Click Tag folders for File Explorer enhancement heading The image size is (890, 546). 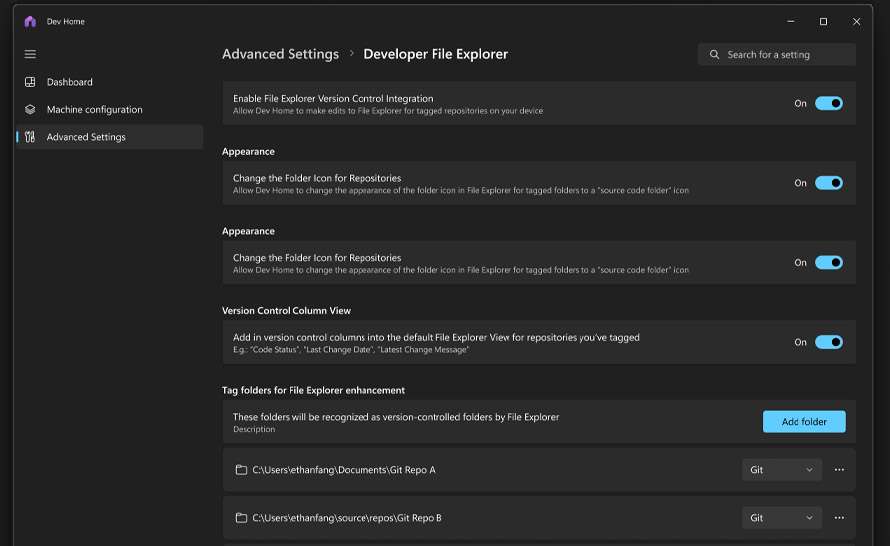tap(313, 390)
